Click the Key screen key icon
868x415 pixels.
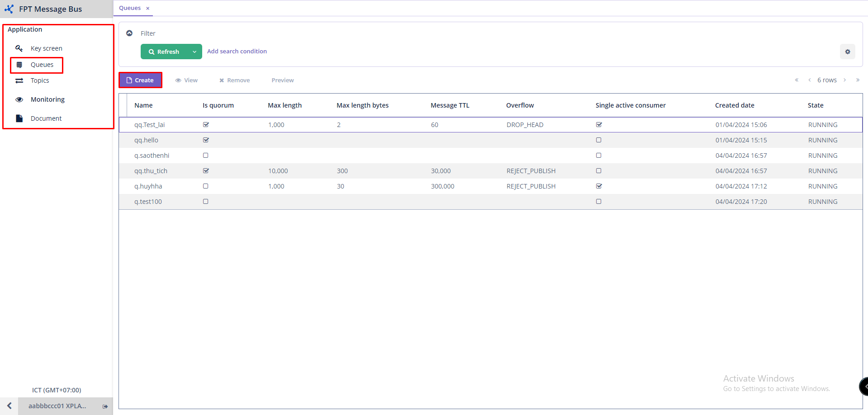point(19,48)
